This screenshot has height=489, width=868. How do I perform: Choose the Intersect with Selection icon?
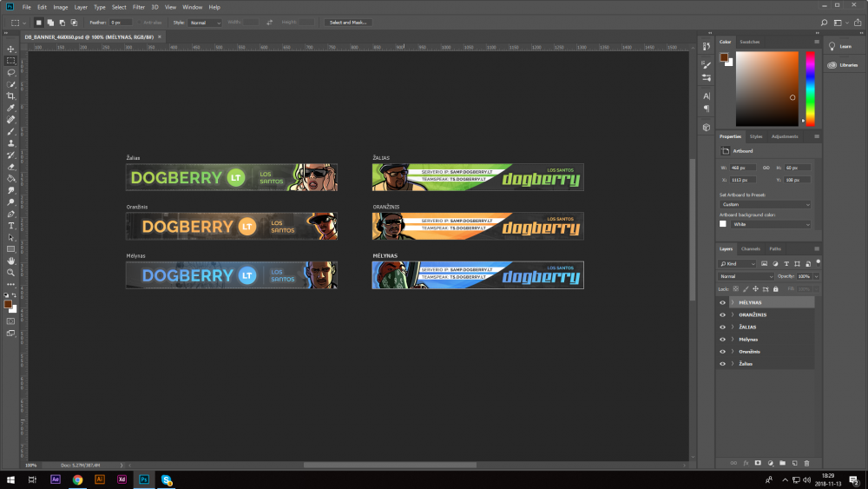(74, 23)
